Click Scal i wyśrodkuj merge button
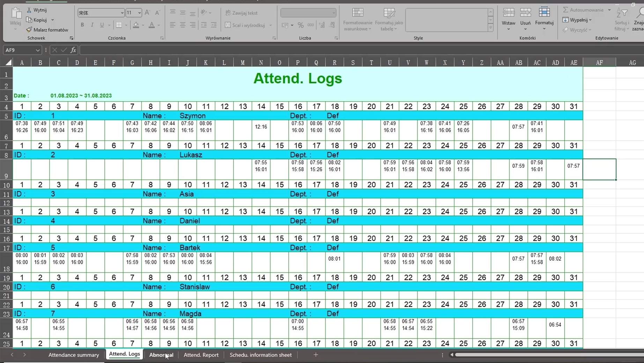Viewport: 644px width, 363px height. (245, 25)
